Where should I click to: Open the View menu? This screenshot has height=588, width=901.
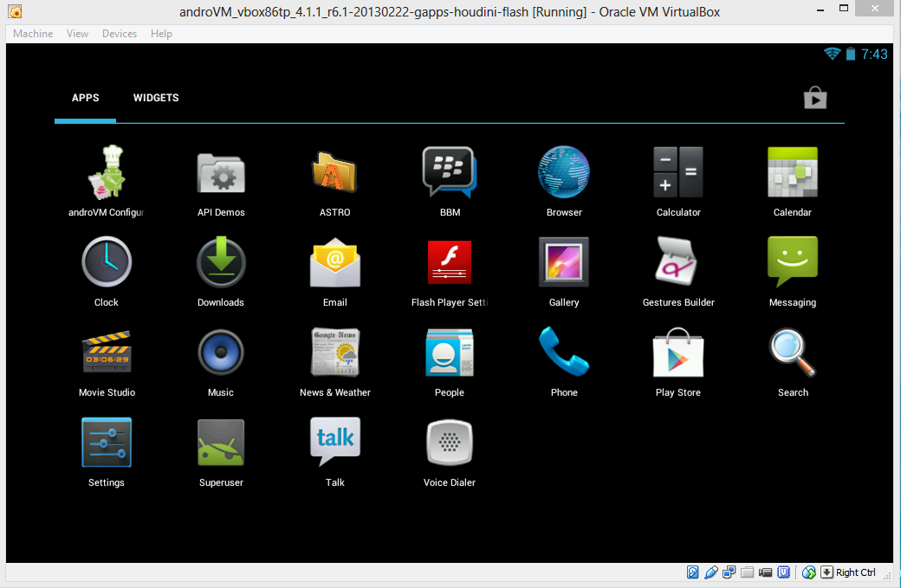coord(77,33)
